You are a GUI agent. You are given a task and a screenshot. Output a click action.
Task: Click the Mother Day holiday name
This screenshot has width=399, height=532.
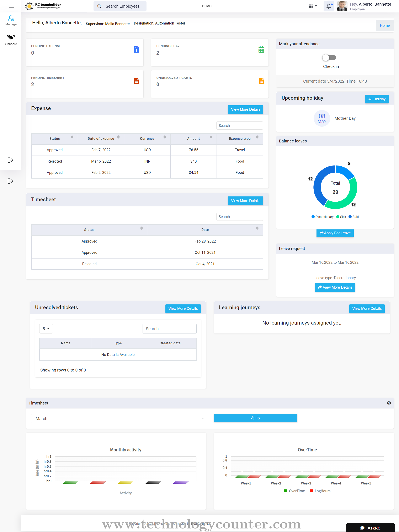(x=345, y=118)
